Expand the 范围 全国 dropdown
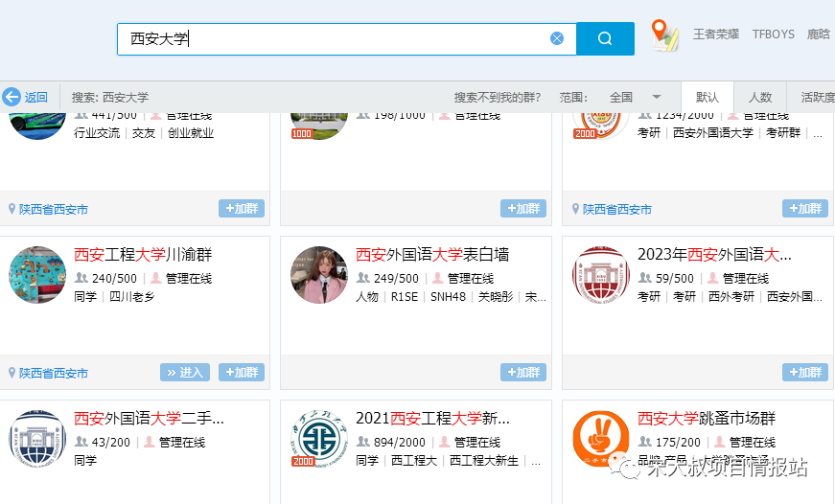Viewport: 835px width, 504px height. [x=635, y=98]
